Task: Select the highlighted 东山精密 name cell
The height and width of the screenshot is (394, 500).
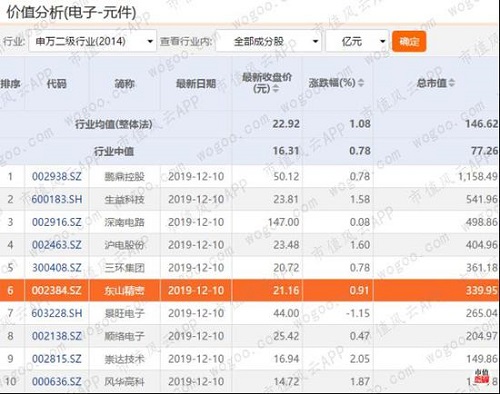Action: (125, 290)
